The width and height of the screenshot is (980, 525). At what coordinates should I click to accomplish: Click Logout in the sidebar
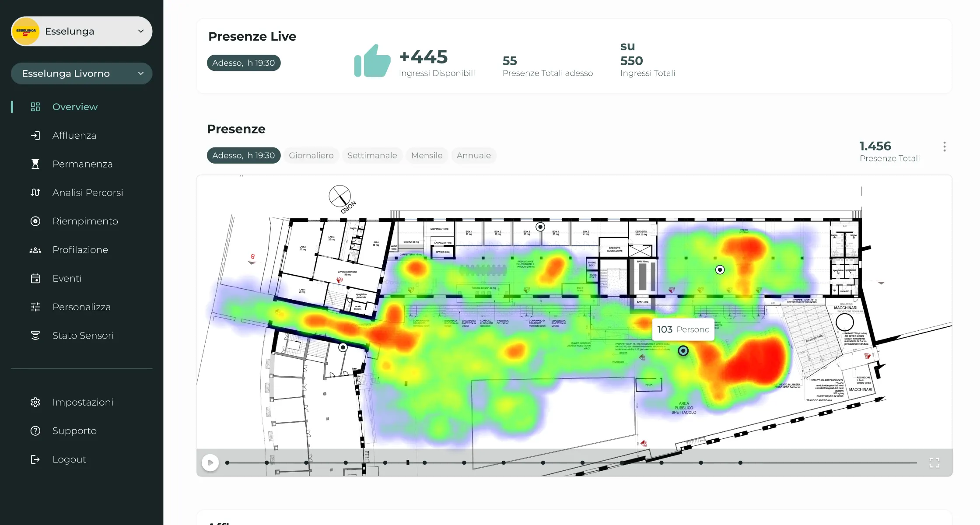point(69,459)
